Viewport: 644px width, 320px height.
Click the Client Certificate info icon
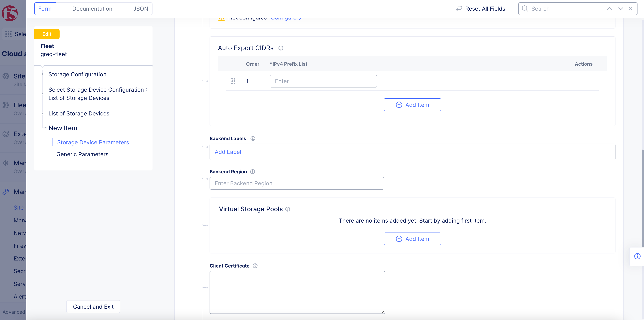tap(255, 266)
